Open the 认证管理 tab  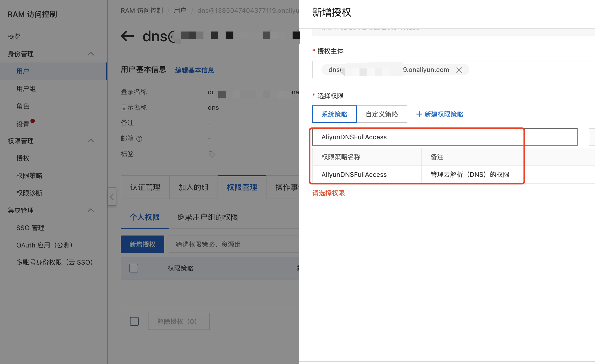click(145, 187)
